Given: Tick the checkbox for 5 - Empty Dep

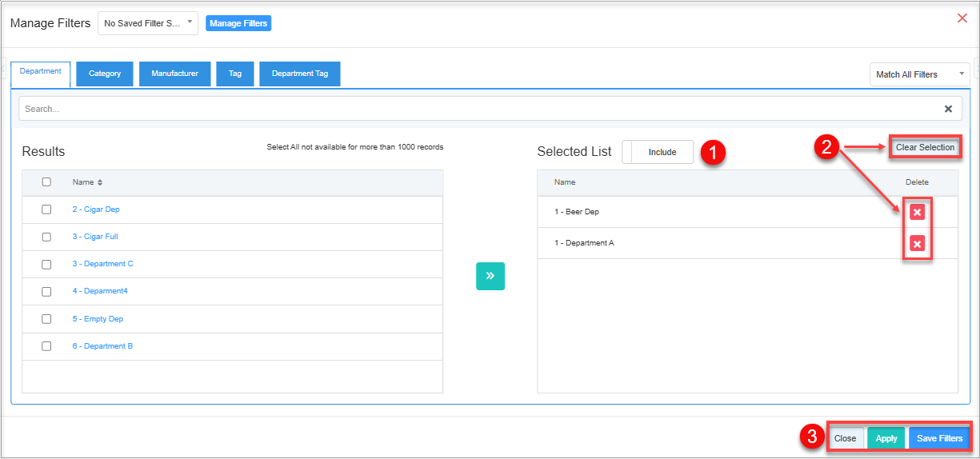Looking at the screenshot, I should point(46,319).
